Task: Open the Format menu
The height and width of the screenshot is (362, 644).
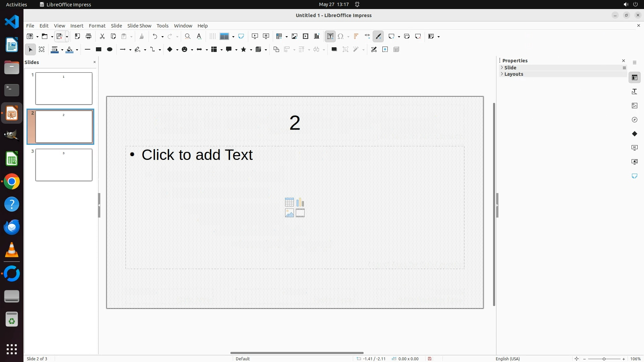Action: [x=97, y=25]
